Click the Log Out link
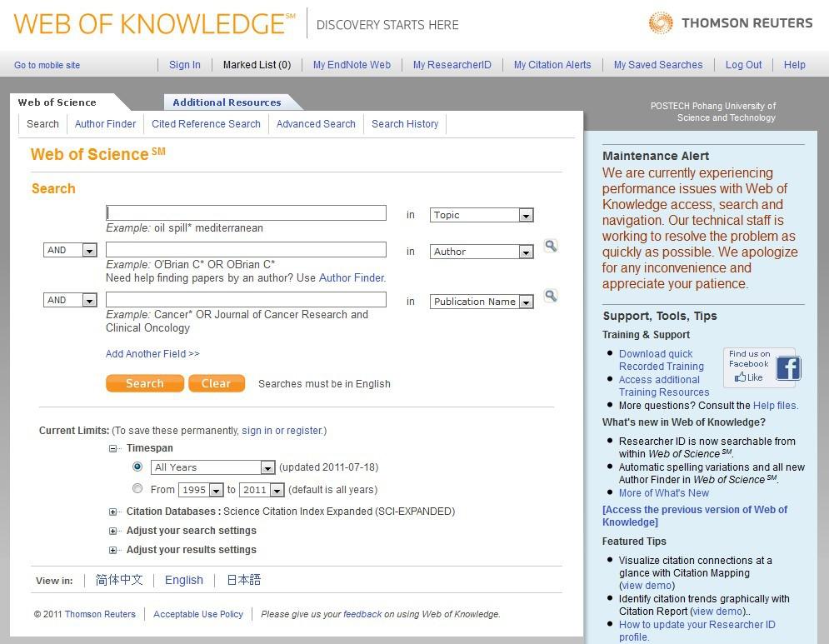829x644 pixels. [x=743, y=64]
